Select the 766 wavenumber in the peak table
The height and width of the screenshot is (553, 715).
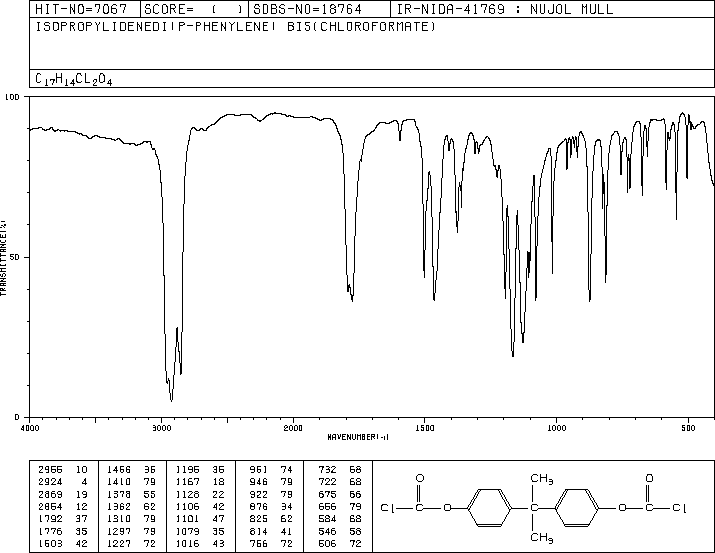[x=259, y=543]
